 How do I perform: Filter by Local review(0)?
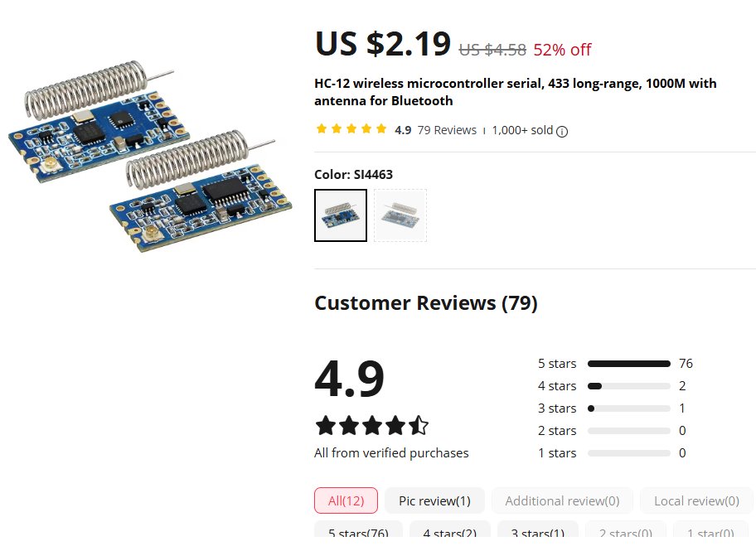pos(695,500)
